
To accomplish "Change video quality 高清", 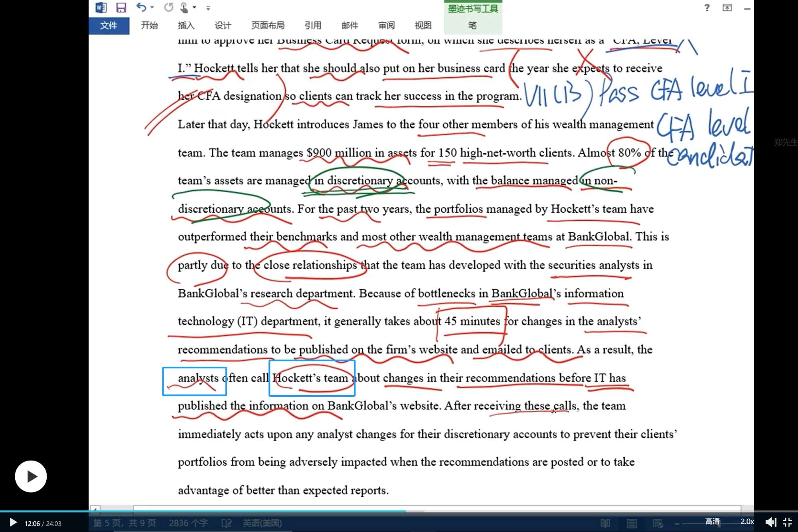I will [x=712, y=521].
